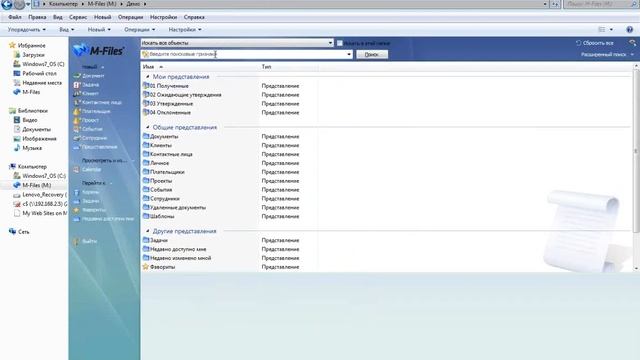Open the Операции menu in menu bar

[x=131, y=17]
